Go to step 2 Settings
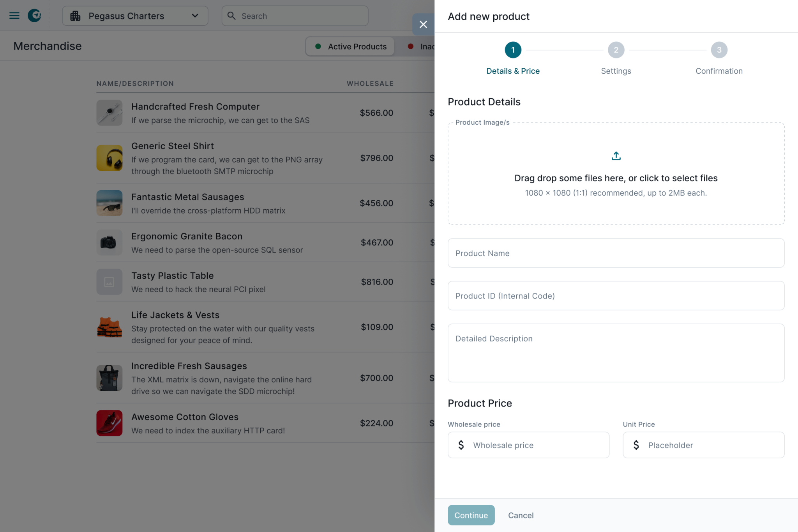The height and width of the screenshot is (532, 798). (x=616, y=50)
